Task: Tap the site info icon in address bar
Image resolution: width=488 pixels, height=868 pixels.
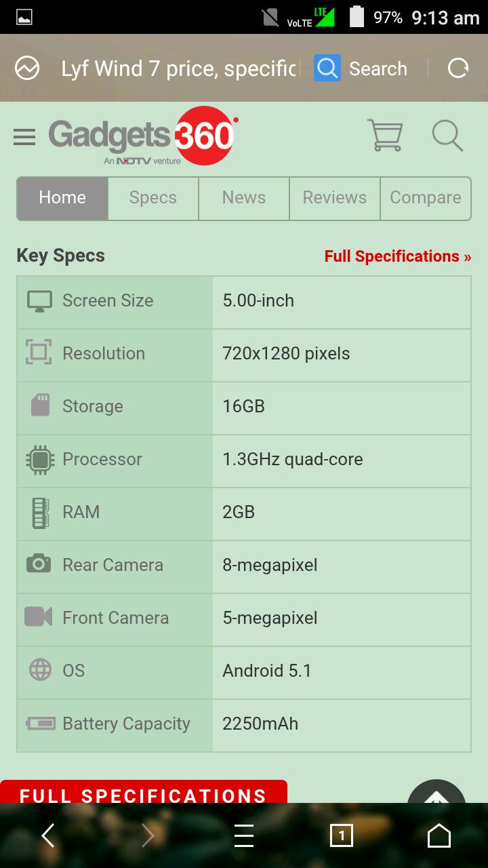Action: (28, 68)
